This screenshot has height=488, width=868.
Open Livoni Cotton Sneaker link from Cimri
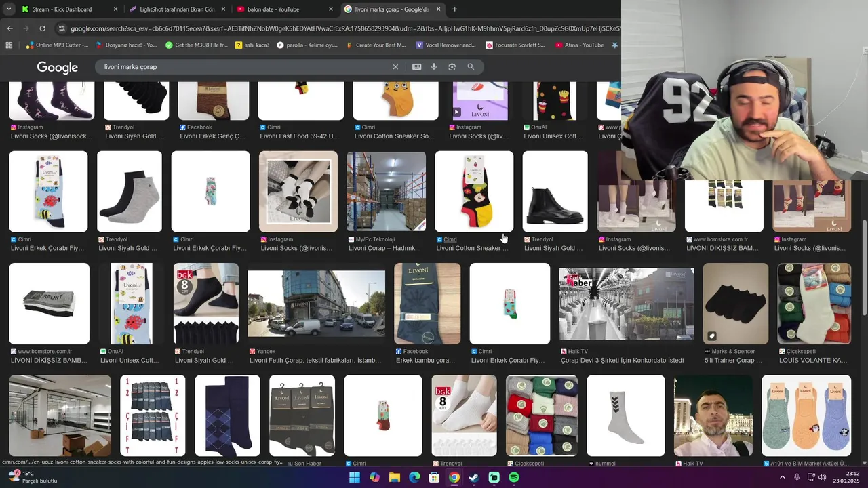click(x=471, y=248)
